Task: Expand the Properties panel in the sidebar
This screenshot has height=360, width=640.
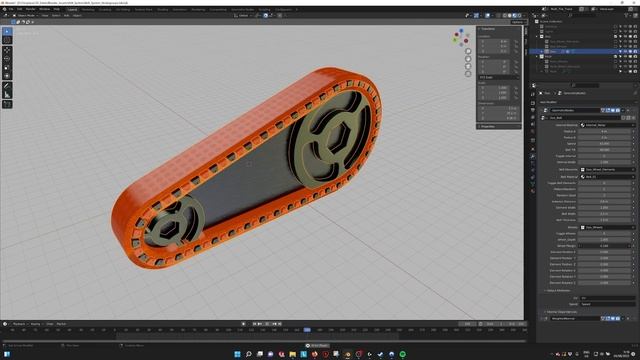Action: 488,127
